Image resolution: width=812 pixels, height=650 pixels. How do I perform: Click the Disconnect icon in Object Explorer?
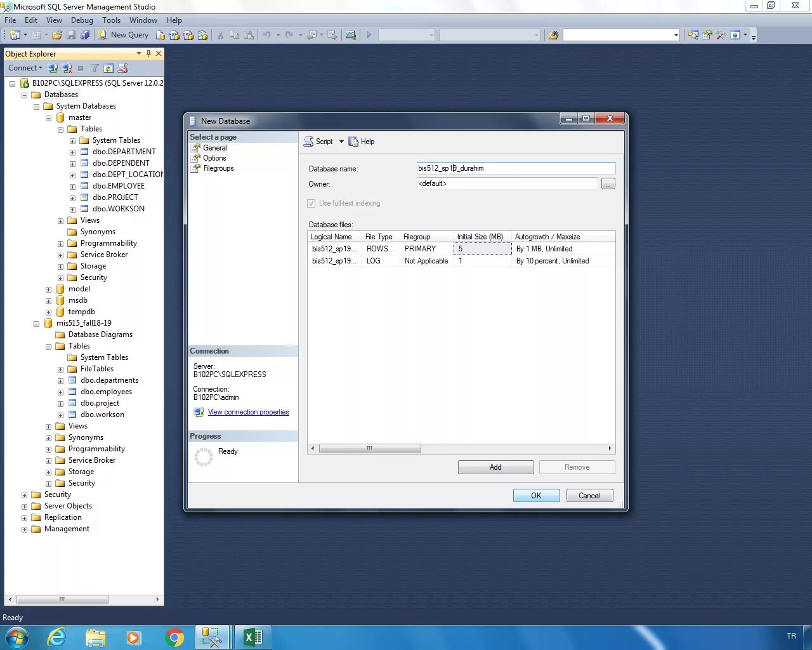[x=67, y=68]
